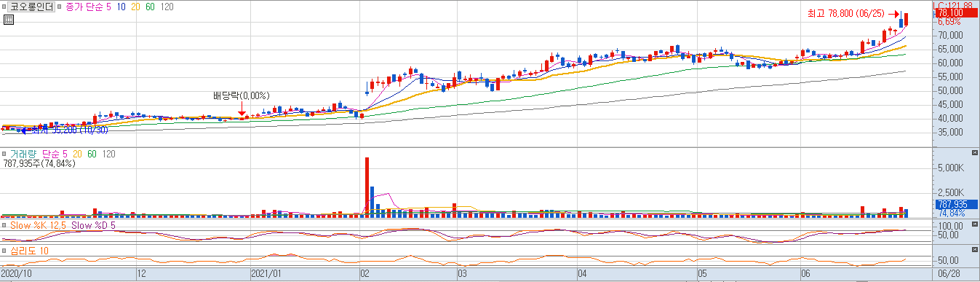
Task: Click the red 78,100 current price tag
Action: point(956,13)
